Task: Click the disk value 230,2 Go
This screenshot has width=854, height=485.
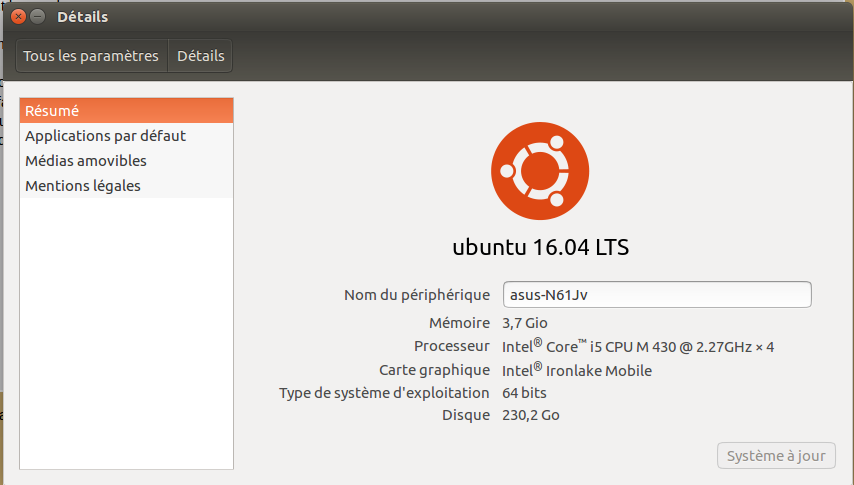Action: point(530,415)
